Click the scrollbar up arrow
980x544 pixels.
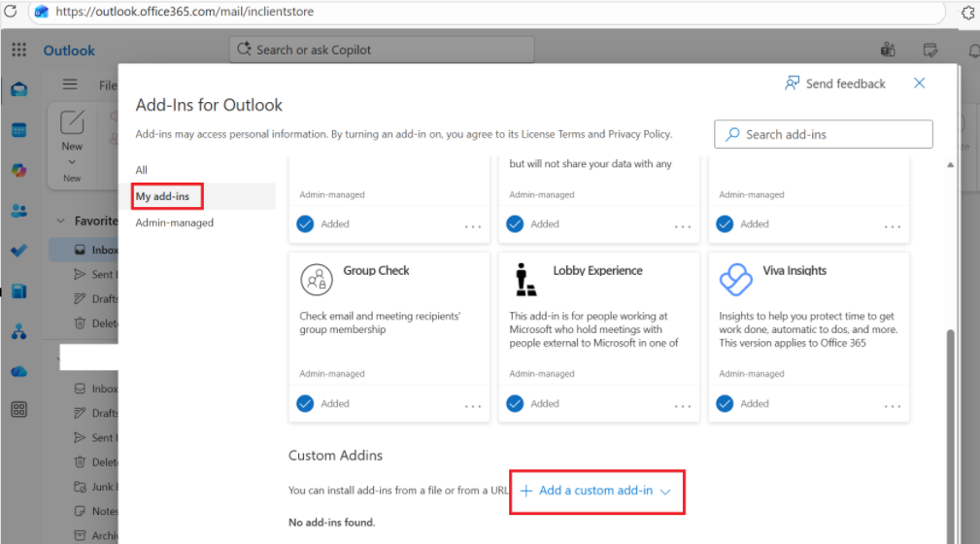click(x=950, y=165)
